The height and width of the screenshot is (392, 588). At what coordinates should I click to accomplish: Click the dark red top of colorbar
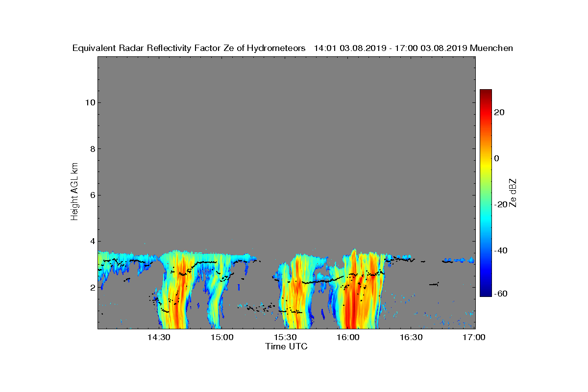point(486,92)
